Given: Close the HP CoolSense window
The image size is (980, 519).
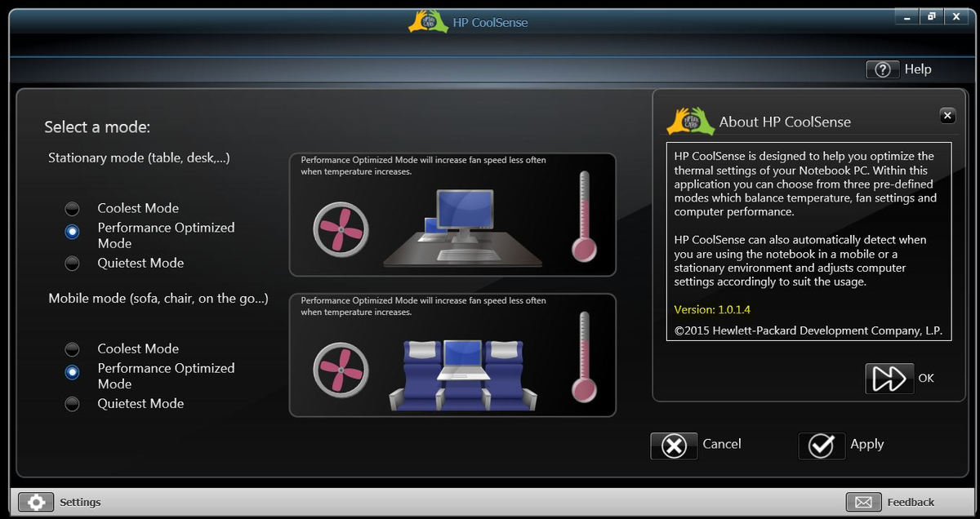Looking at the screenshot, I should pyautogui.click(x=956, y=16).
